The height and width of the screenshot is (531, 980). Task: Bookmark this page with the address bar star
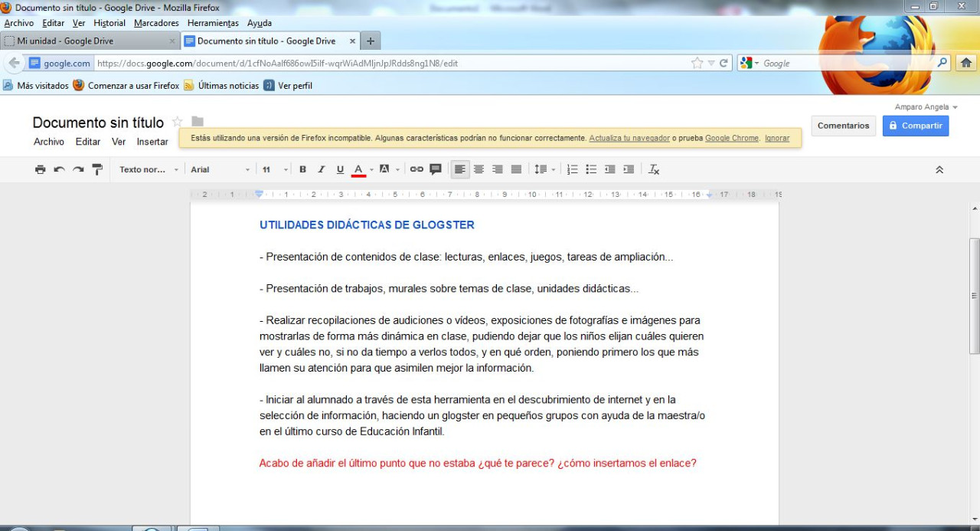[x=697, y=64]
